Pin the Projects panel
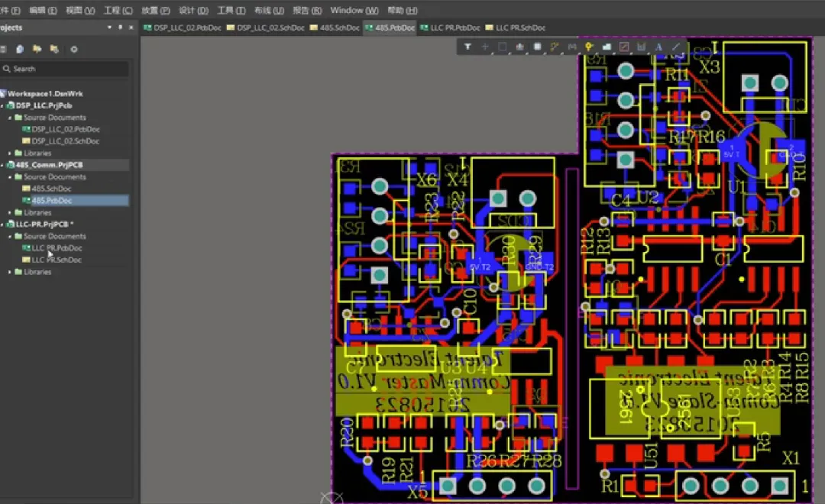 coord(120,27)
